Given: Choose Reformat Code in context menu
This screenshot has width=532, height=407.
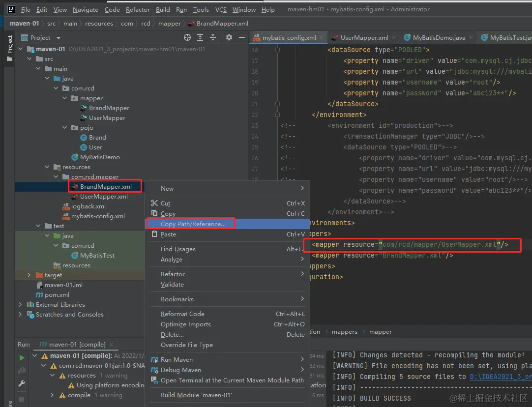Looking at the screenshot, I should click(227, 314).
